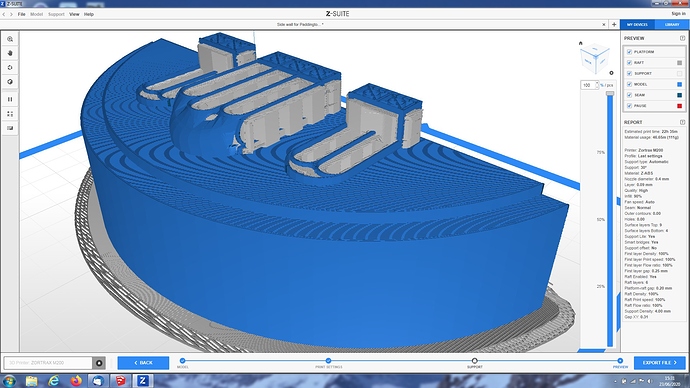
Task: Open the File menu
Action: [x=21, y=14]
